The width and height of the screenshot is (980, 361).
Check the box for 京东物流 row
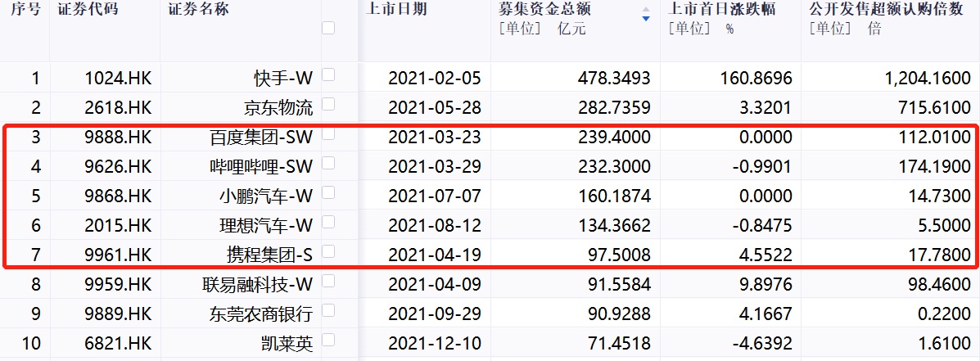pyautogui.click(x=328, y=104)
